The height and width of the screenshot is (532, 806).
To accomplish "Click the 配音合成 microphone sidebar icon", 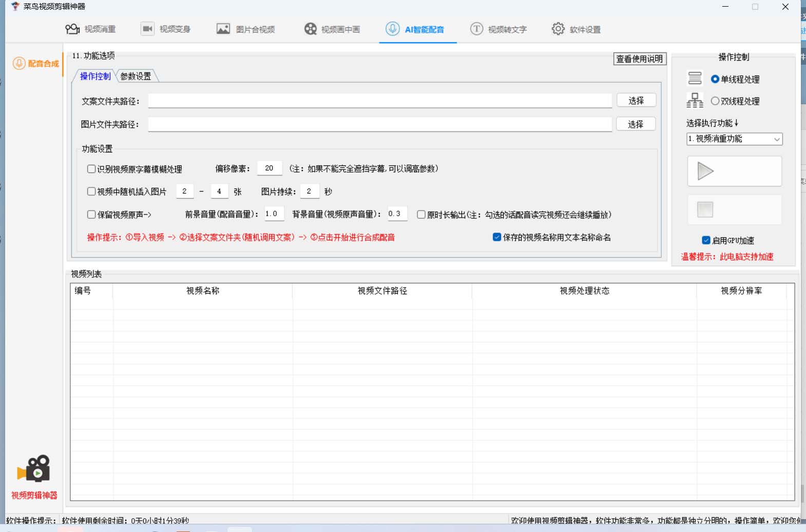I will (19, 63).
